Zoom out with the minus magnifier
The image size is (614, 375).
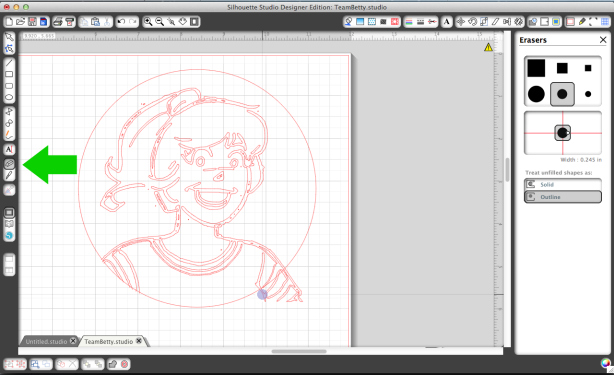tap(159, 22)
